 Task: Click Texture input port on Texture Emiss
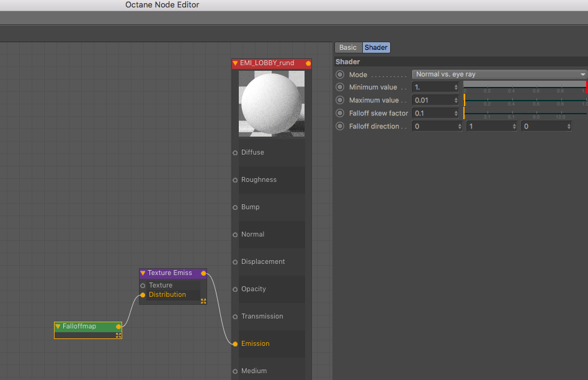point(143,286)
